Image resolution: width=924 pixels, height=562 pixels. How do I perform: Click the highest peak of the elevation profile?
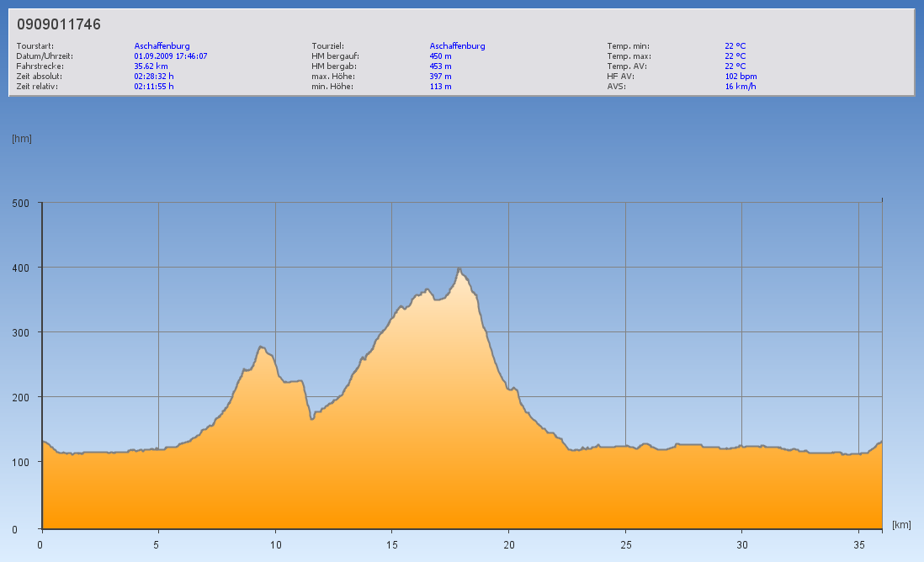[459, 269]
